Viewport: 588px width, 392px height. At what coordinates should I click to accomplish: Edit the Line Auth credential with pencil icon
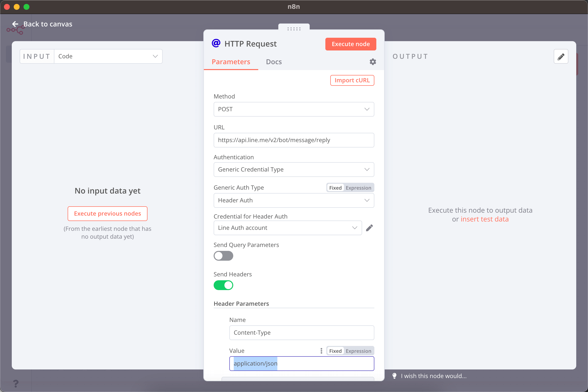(369, 228)
